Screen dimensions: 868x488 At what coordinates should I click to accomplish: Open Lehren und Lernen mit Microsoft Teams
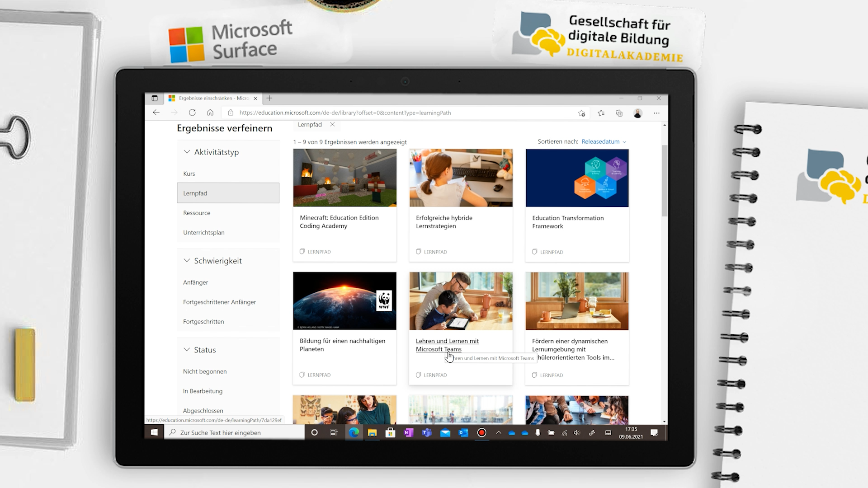pyautogui.click(x=447, y=345)
